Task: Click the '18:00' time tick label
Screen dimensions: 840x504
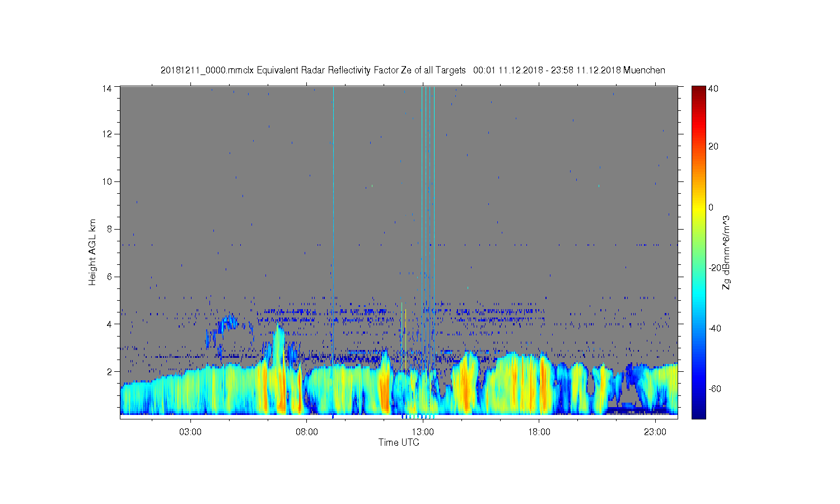Action: 539,432
